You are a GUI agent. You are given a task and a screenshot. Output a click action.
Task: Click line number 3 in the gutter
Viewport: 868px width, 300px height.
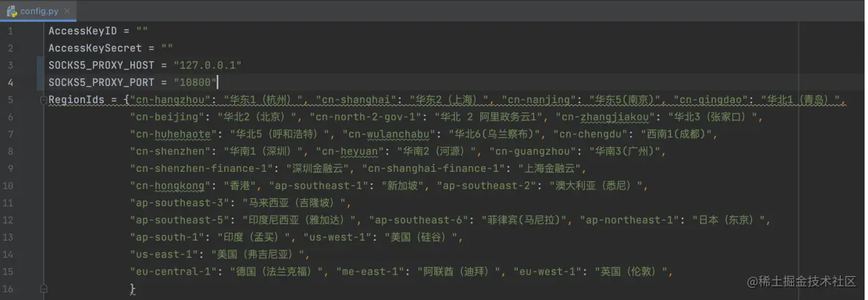click(x=10, y=65)
